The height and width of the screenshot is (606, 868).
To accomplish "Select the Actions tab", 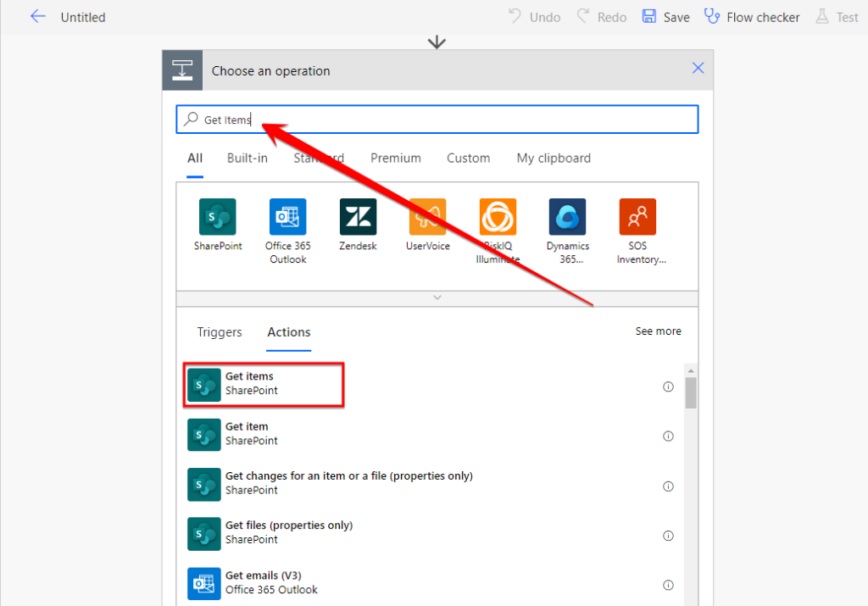I will pyautogui.click(x=289, y=332).
